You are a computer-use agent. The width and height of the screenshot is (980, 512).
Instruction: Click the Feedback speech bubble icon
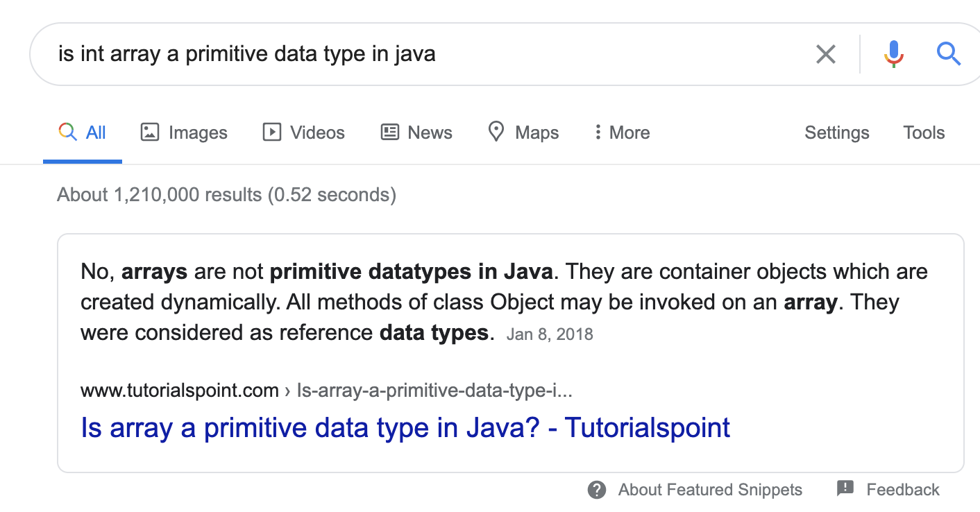(x=845, y=488)
